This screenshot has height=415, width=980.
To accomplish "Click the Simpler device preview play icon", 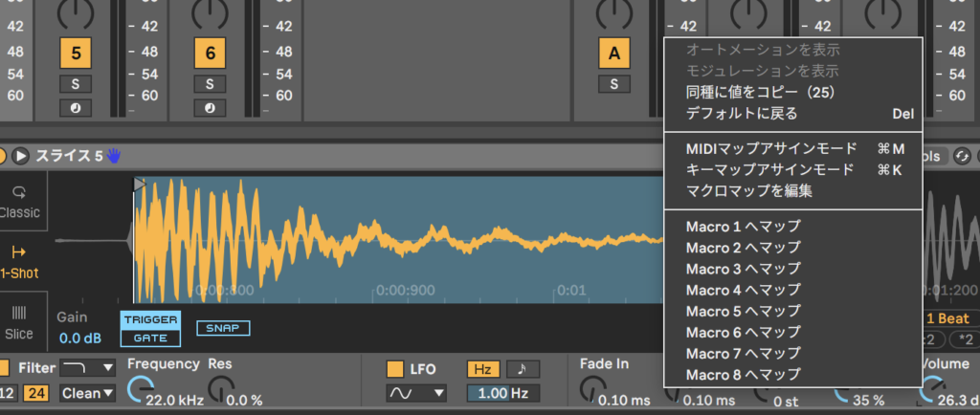I will pos(20,155).
